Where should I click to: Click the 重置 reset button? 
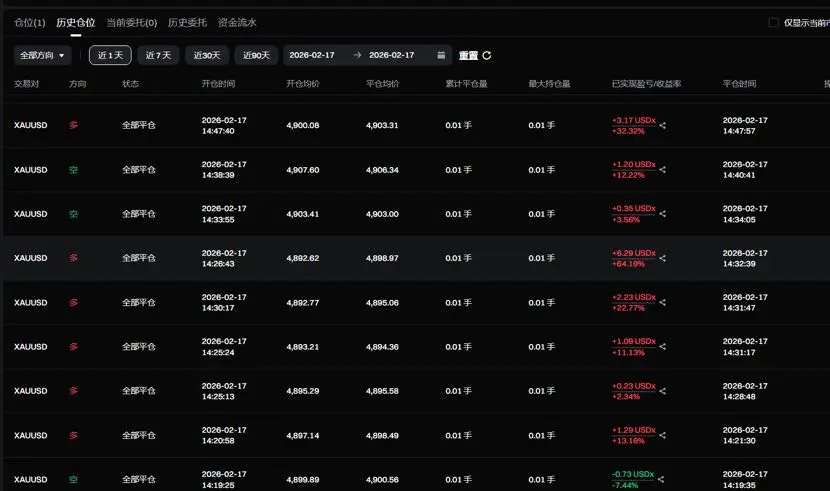[468, 55]
